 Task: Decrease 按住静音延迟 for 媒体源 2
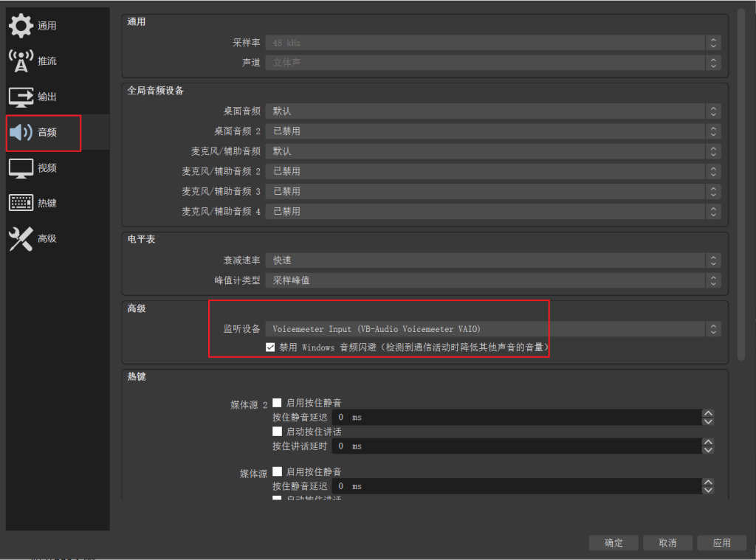708,421
